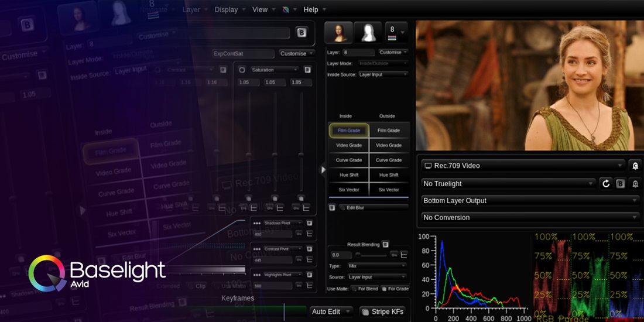Click the B icon beside the Truelight dropdown

point(621,184)
